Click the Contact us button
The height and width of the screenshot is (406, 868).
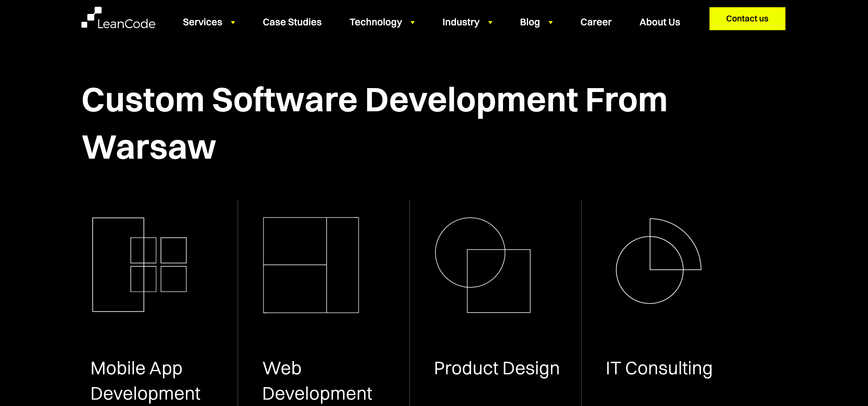tap(747, 18)
